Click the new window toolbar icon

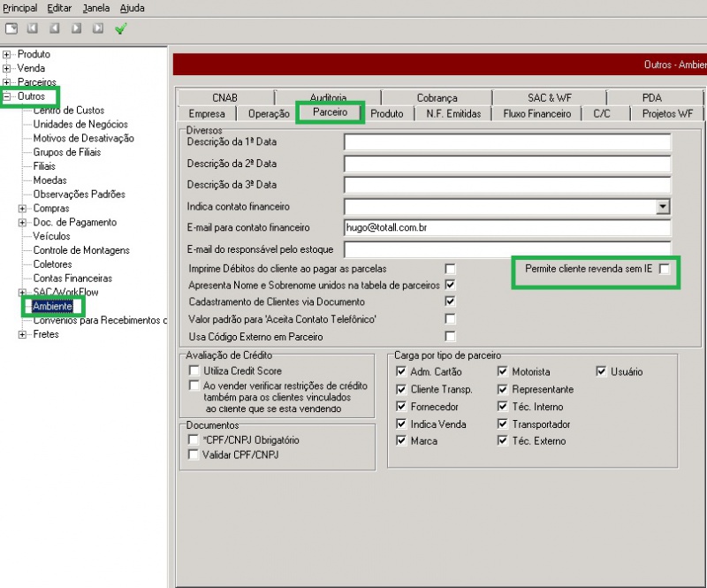[x=11, y=28]
